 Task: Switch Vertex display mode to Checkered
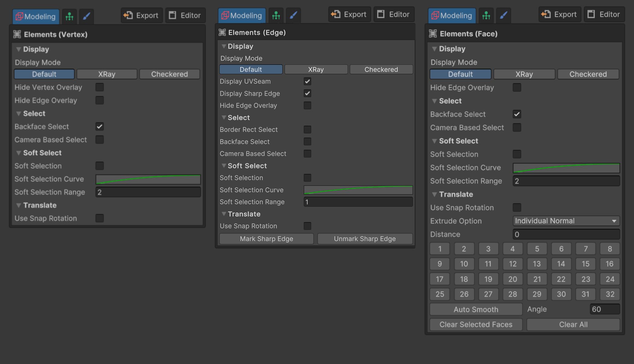[170, 74]
